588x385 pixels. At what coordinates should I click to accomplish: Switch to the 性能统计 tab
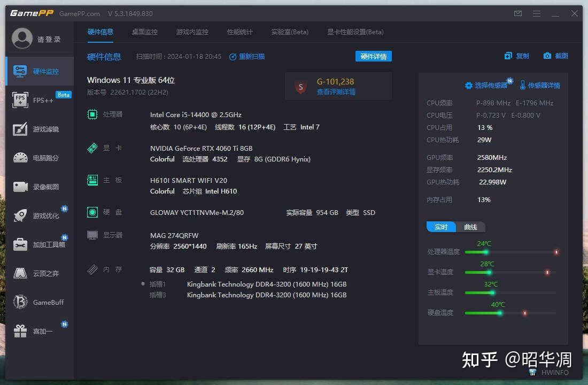[x=239, y=32]
